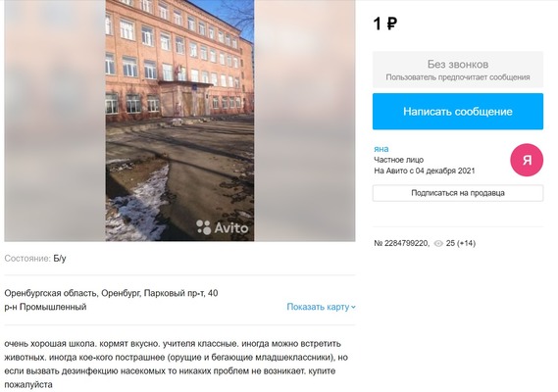Click the На Авито с 04 декабря 2021 text
Screen dimensions: 558x392
click(425, 171)
